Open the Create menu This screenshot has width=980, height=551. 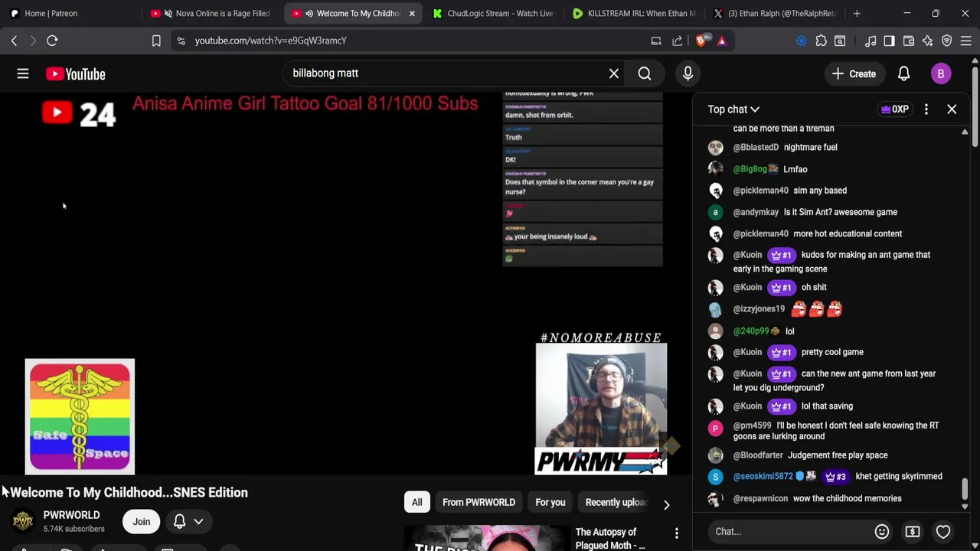click(854, 73)
